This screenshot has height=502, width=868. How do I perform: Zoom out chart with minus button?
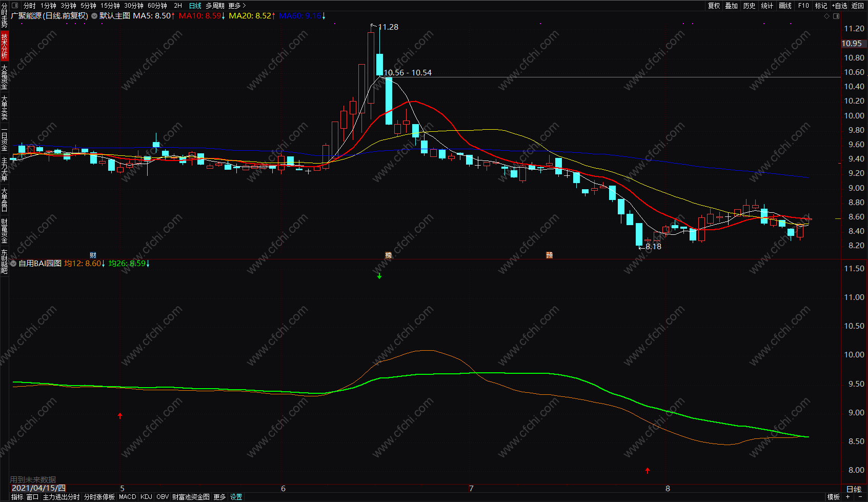click(x=860, y=497)
